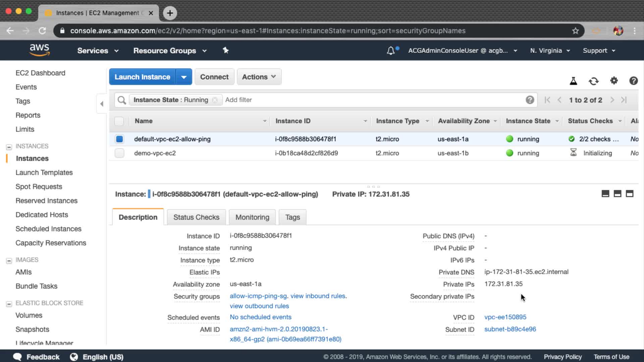The height and width of the screenshot is (362, 644).
Task: Open the Monitoring tab
Action: (252, 217)
